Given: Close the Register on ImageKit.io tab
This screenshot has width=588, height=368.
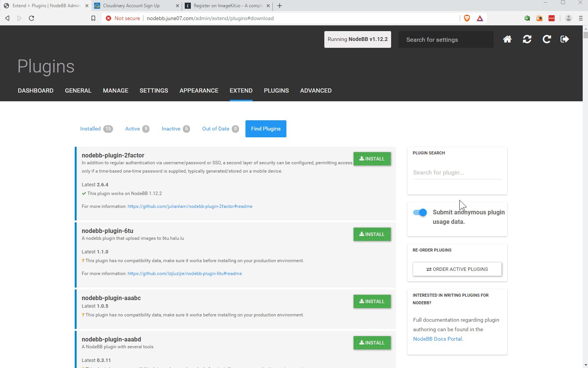Looking at the screenshot, I should [x=268, y=6].
